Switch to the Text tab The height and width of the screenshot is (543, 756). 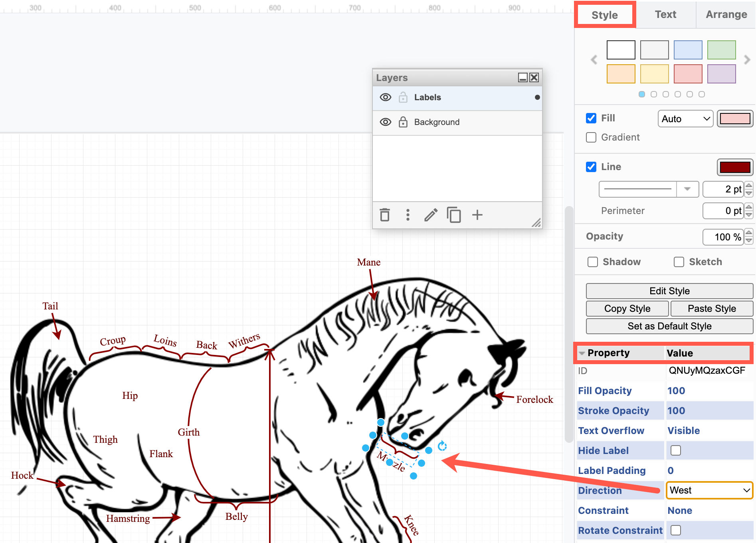pos(665,14)
